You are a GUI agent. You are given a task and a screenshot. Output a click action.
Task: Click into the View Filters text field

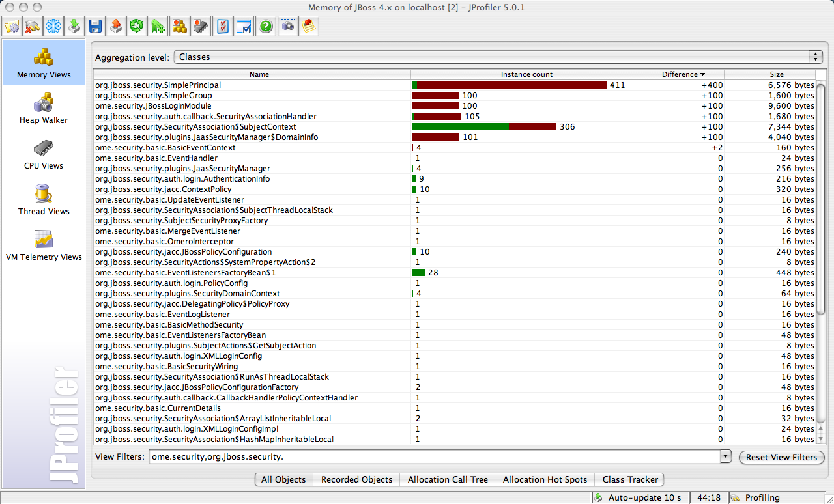(x=435, y=457)
